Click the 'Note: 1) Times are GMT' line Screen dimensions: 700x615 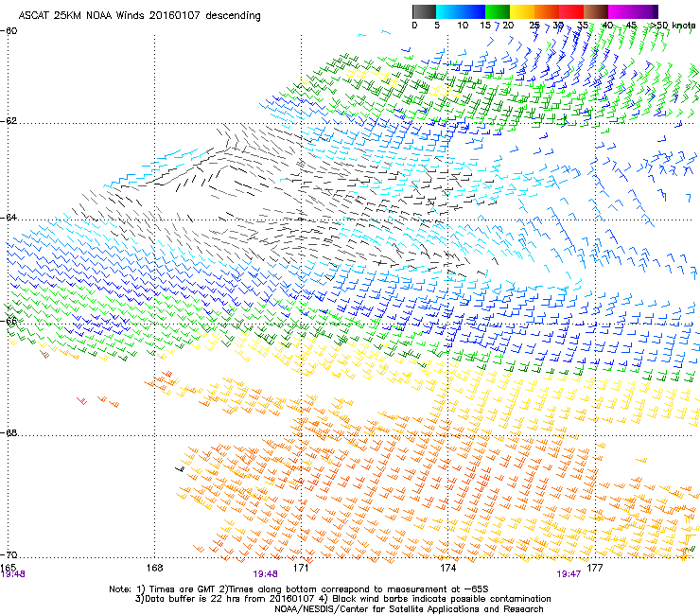click(x=299, y=589)
